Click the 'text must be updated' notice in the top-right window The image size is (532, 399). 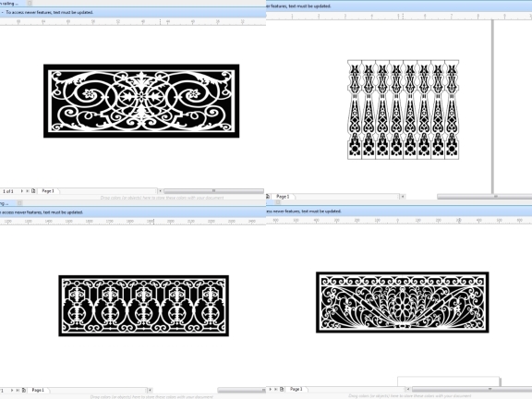point(298,6)
